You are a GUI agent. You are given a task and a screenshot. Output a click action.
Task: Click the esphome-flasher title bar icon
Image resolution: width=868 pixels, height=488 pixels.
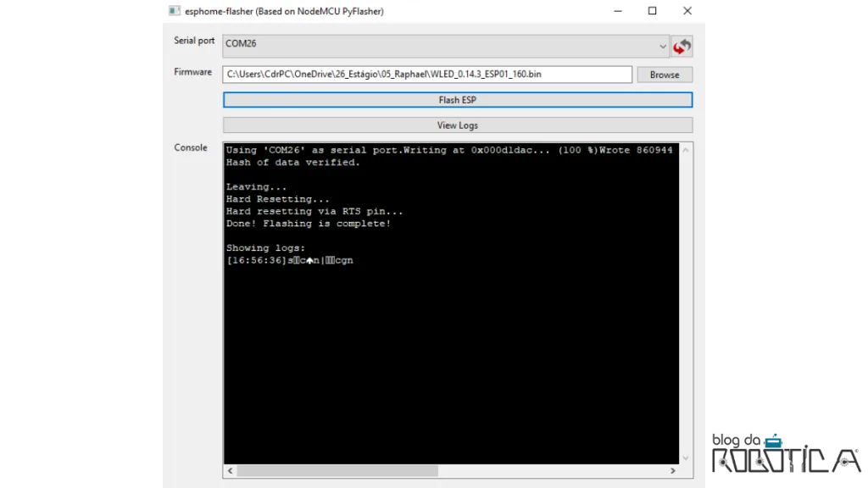pyautogui.click(x=175, y=10)
